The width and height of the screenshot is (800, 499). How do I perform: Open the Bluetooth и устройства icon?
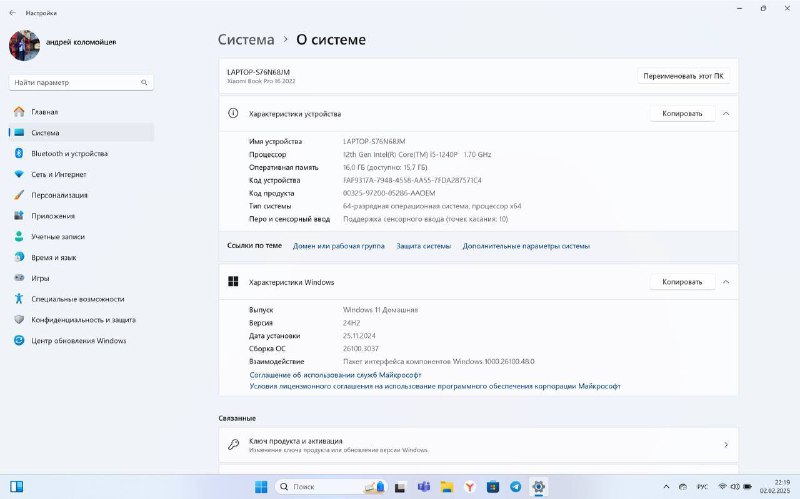pyautogui.click(x=19, y=153)
